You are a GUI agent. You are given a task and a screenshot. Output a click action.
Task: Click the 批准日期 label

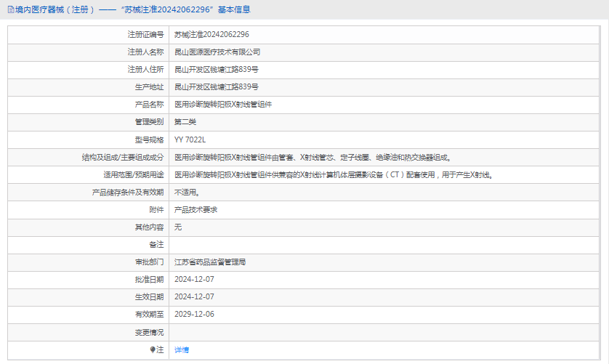pyautogui.click(x=150, y=279)
